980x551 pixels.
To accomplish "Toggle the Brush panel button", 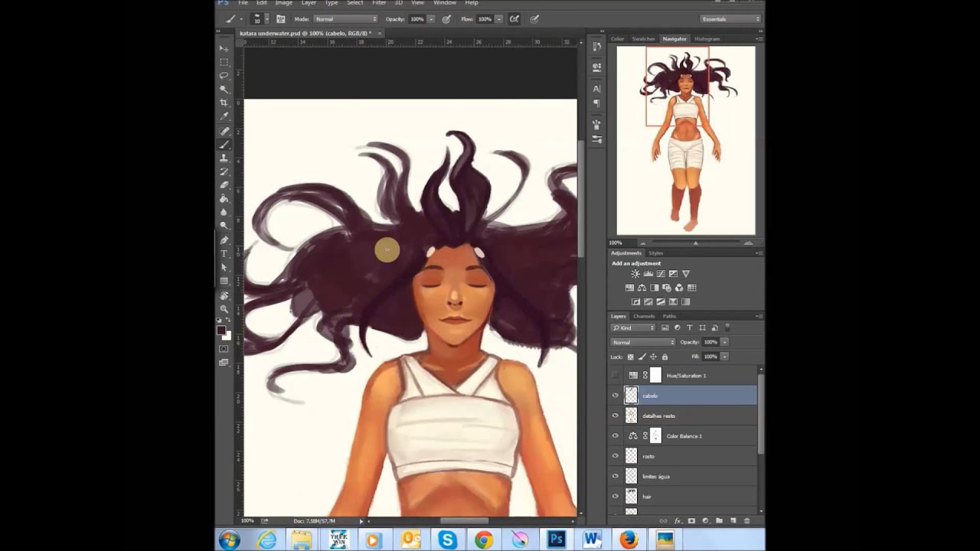I will click(280, 18).
